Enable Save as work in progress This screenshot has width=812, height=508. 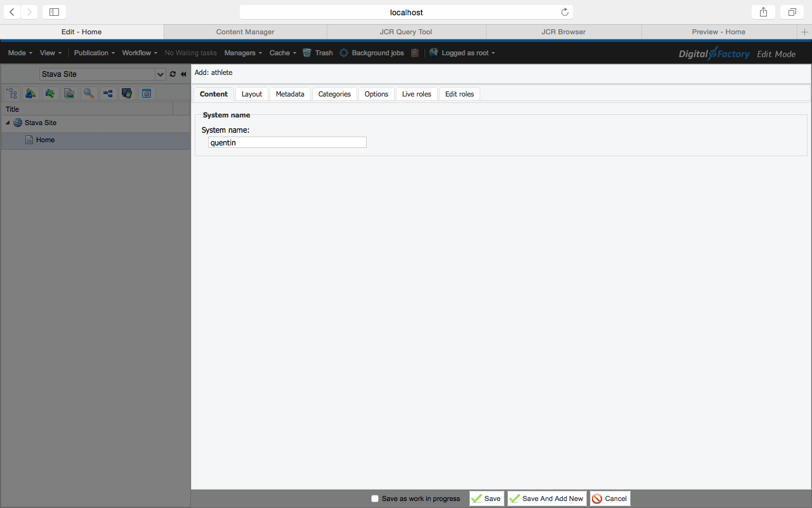(375, 498)
